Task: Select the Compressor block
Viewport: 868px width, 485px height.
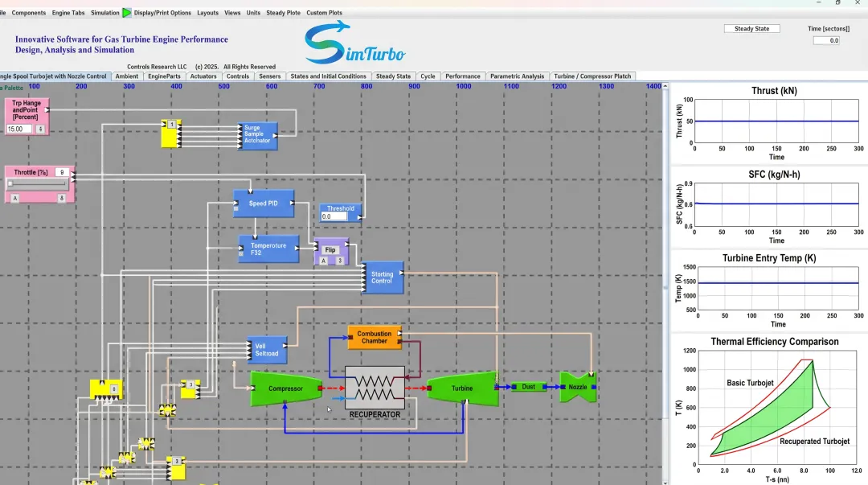Action: 285,388
